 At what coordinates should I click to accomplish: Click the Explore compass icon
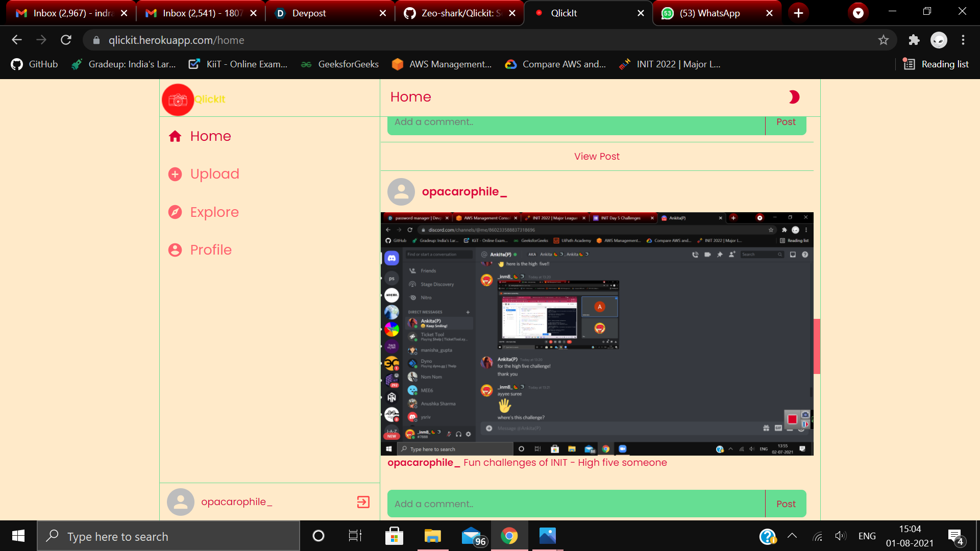pos(175,212)
